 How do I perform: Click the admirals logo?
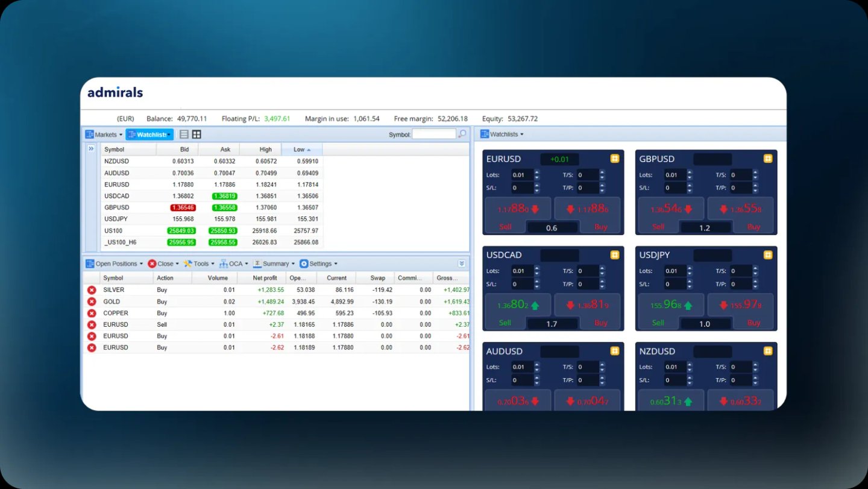click(115, 92)
